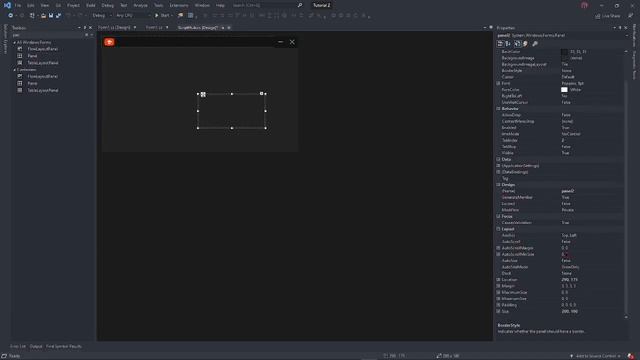The image size is (640, 360).
Task: Collapse Containers toolbox group
Action: click(15, 70)
